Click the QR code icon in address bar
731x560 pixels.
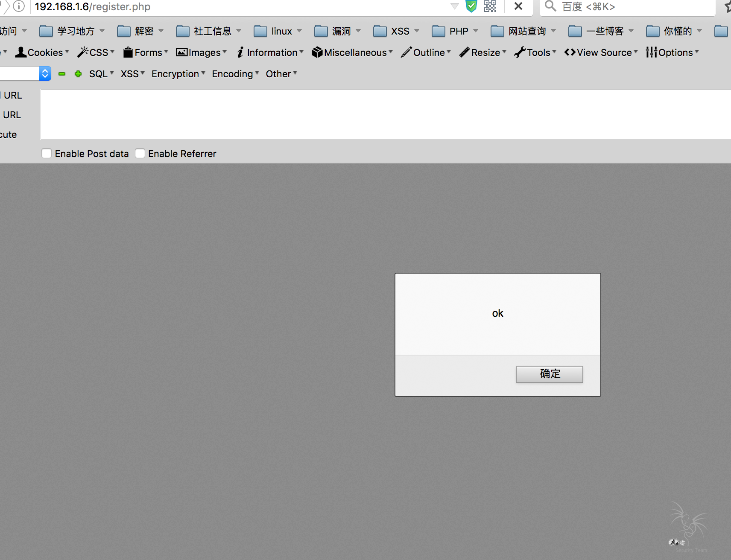tap(490, 6)
